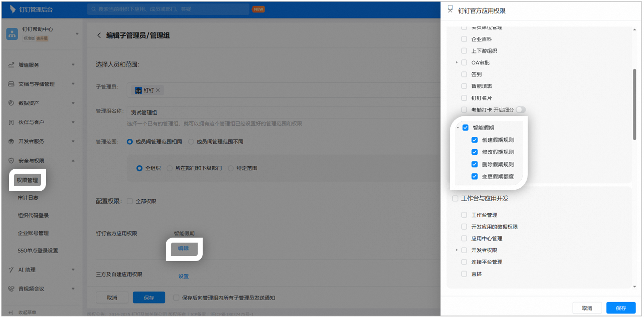Select 全组织 scope radio
The height and width of the screenshot is (317, 644).
pos(139,168)
